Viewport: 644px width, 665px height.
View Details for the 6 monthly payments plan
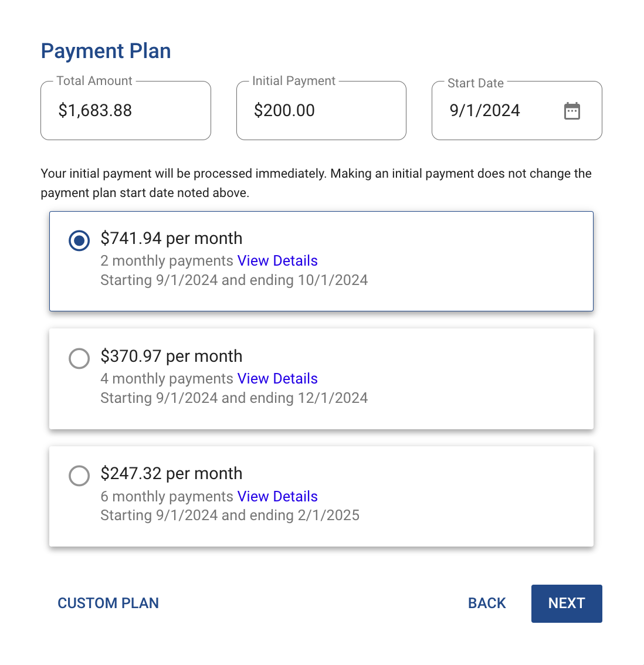pyautogui.click(x=277, y=496)
